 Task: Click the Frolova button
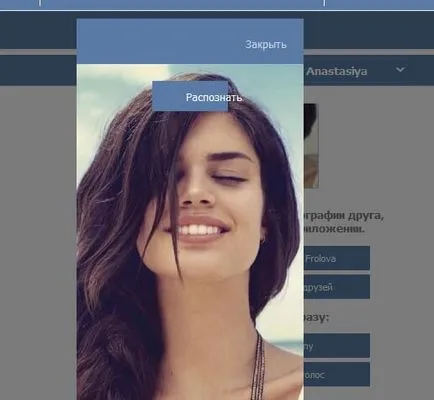coord(337,258)
